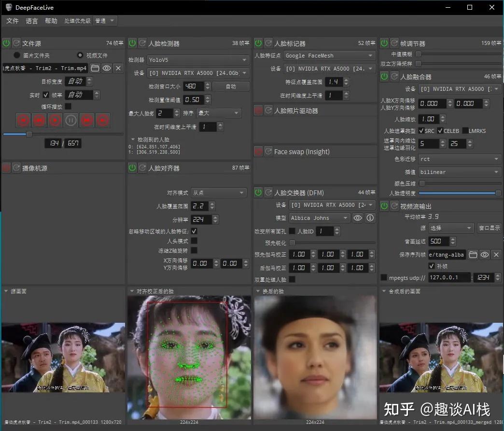Enable LMRKS mask type checkbox

coord(465,130)
